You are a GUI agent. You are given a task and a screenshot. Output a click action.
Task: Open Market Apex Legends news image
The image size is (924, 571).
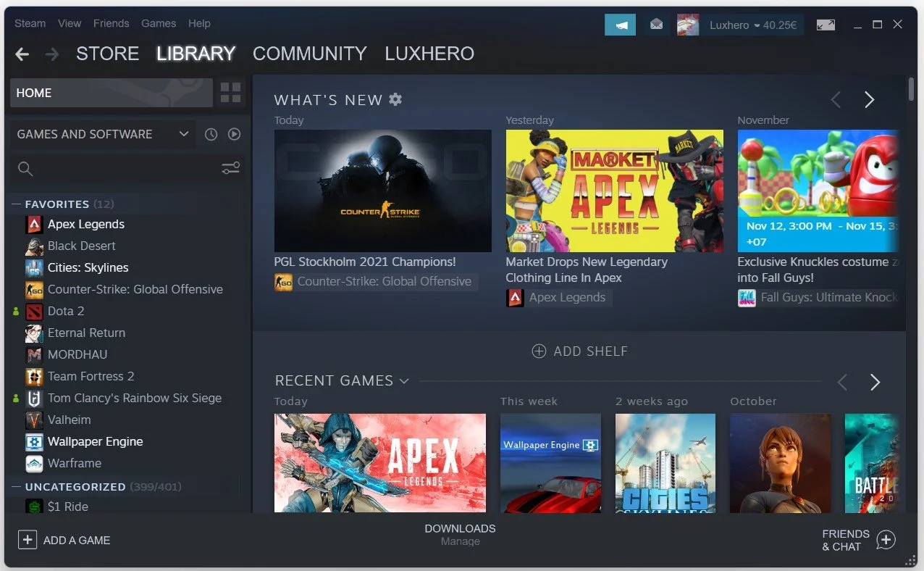pyautogui.click(x=614, y=191)
